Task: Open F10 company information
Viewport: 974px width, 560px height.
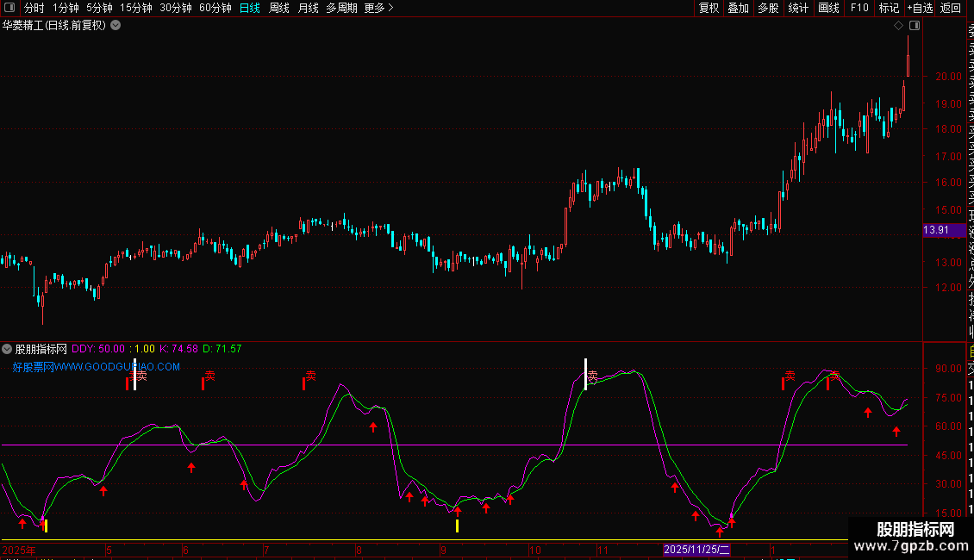Action: (859, 8)
